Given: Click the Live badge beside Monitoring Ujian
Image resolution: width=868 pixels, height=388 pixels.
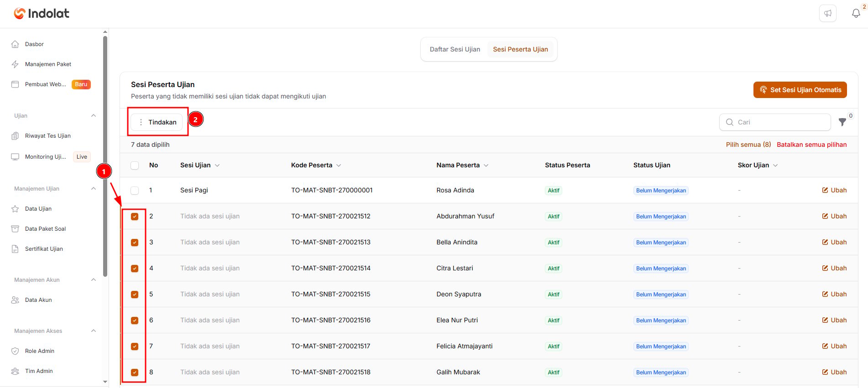Looking at the screenshot, I should pos(82,157).
